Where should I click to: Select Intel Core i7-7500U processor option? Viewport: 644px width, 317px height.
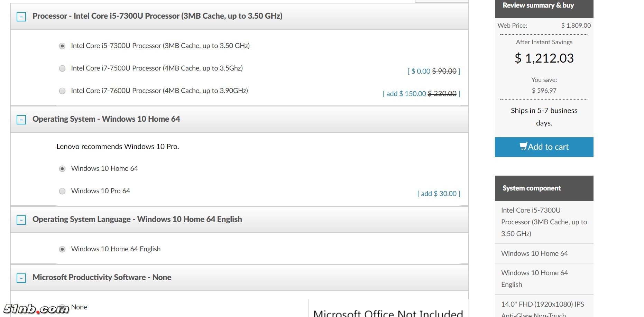click(62, 68)
